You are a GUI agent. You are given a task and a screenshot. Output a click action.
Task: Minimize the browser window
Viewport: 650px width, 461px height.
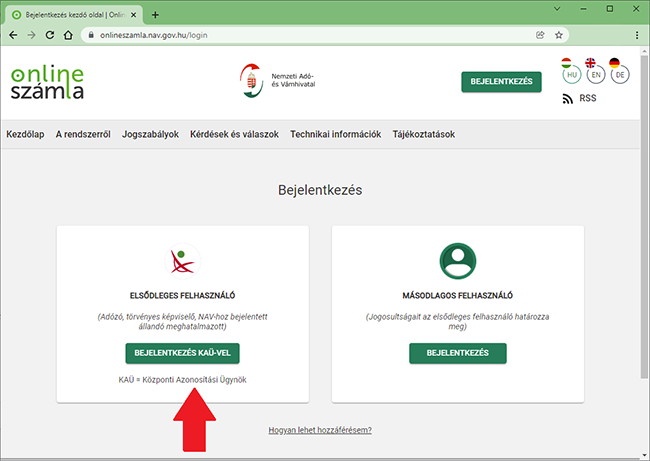(584, 9)
